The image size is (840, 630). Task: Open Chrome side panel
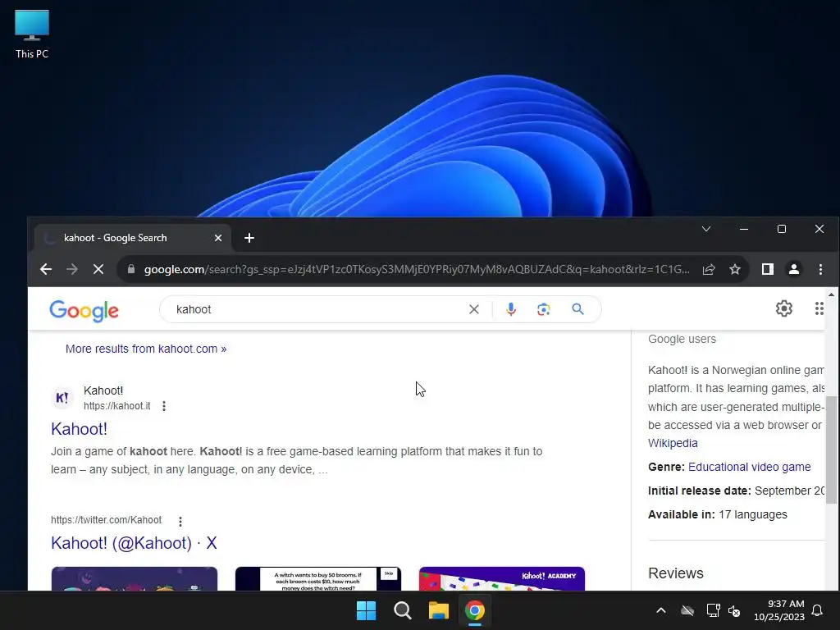coord(768,269)
